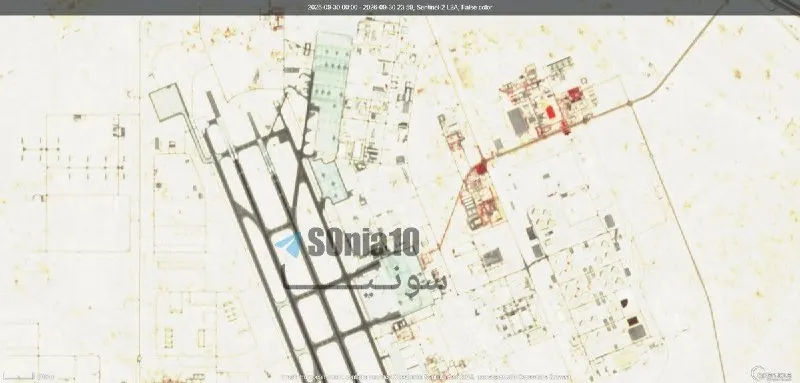Click the dark header bar at the top
This screenshot has height=383, width=800.
[x=400, y=7]
